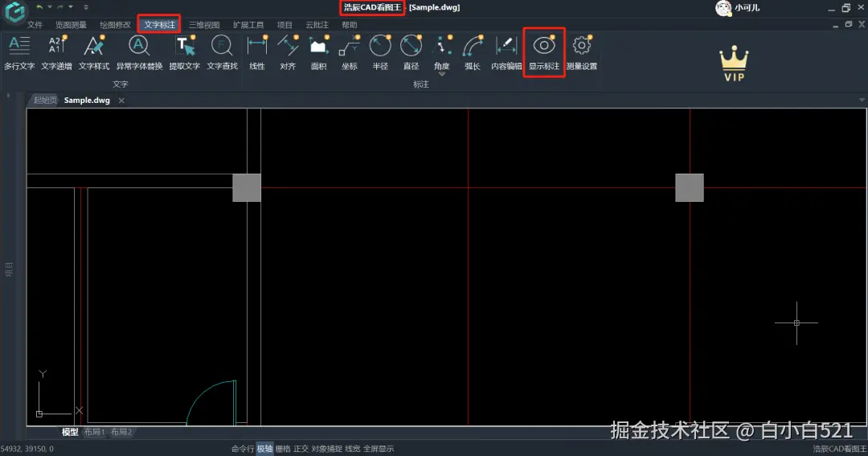Click the coordinates readout 54932, 39150, 0
Image resolution: width=868 pixels, height=456 pixels.
pos(27,449)
